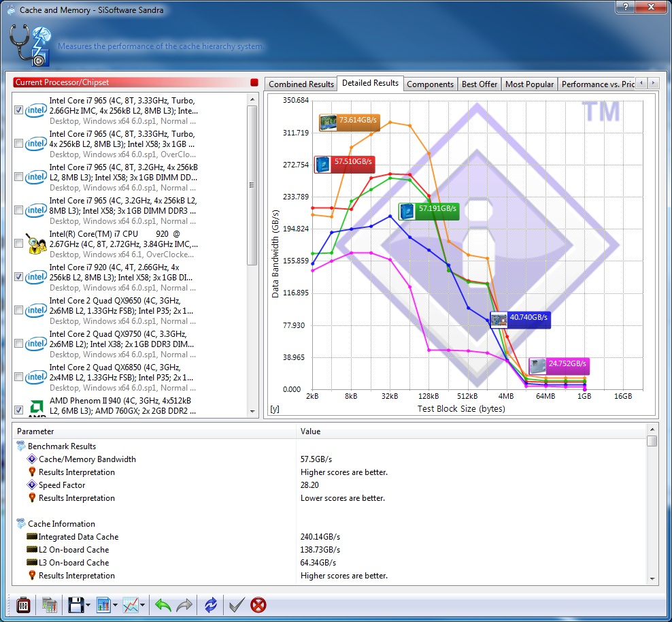Click results panel scroll-up arrow
The image size is (672, 622).
tap(652, 429)
